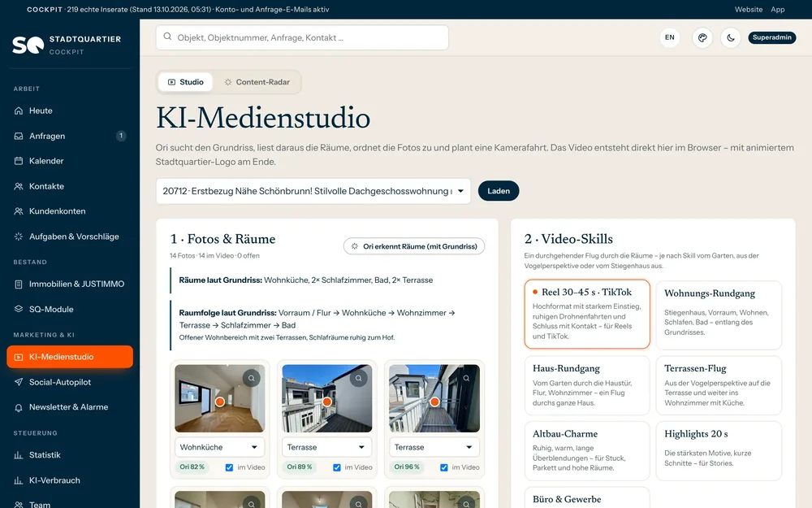812x508 pixels.
Task: Open the room dropdown under Ori 96 % photo
Action: tap(434, 447)
